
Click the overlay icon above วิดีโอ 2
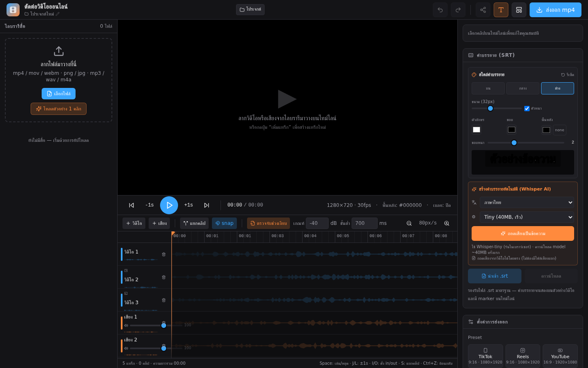tap(126, 271)
